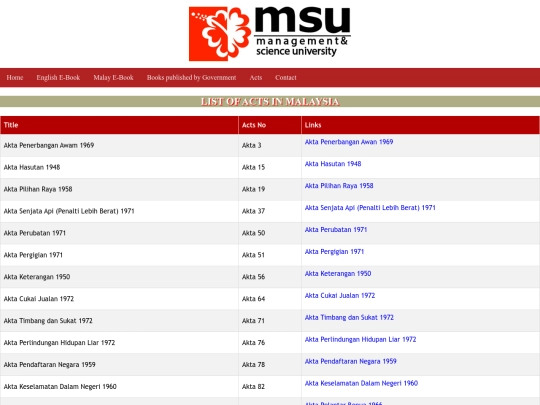Click the Acts No column header

pyautogui.click(x=270, y=125)
